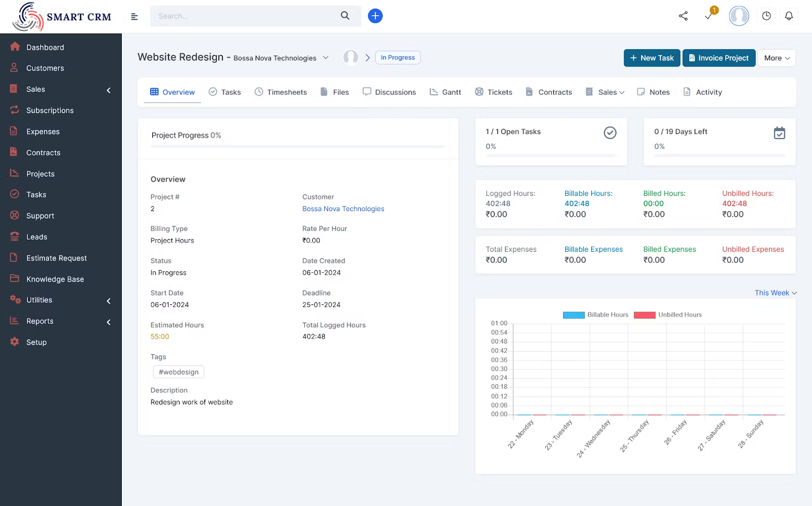Click the Project Progress bar
The width and height of the screenshot is (812, 506).
(x=298, y=147)
